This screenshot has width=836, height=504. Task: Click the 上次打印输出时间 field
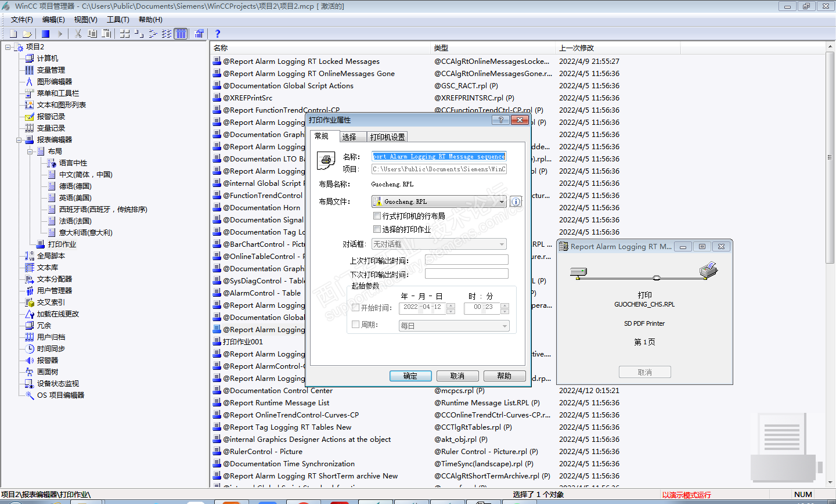point(467,260)
